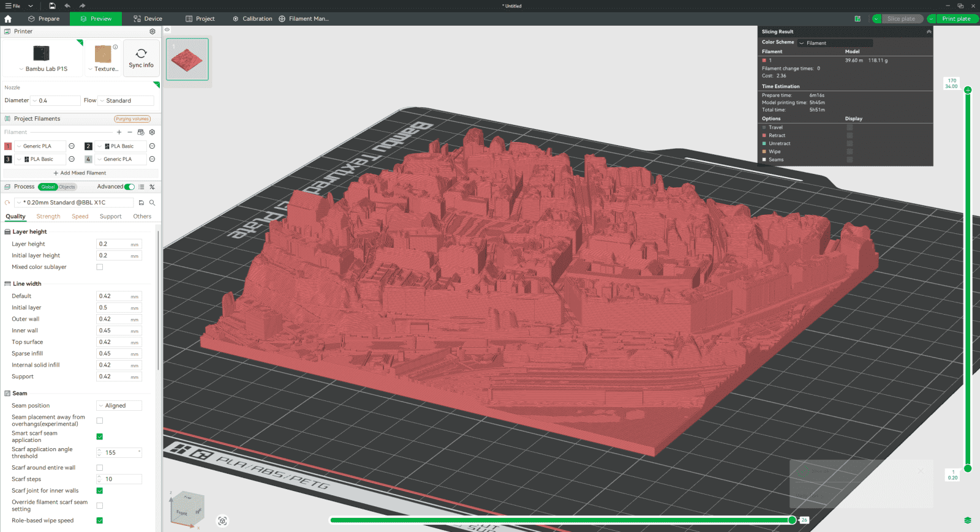This screenshot has width=980, height=532.
Task: Open Printer settings gear icon
Action: [153, 31]
